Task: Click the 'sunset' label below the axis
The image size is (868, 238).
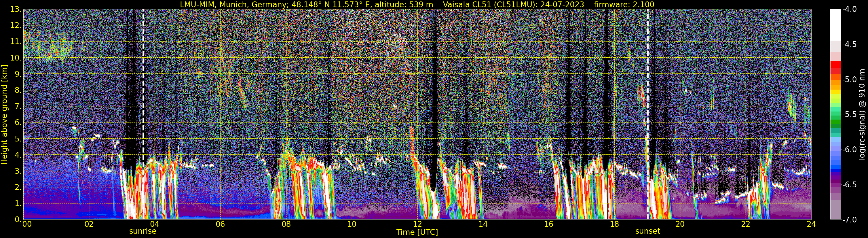Action: (648, 231)
